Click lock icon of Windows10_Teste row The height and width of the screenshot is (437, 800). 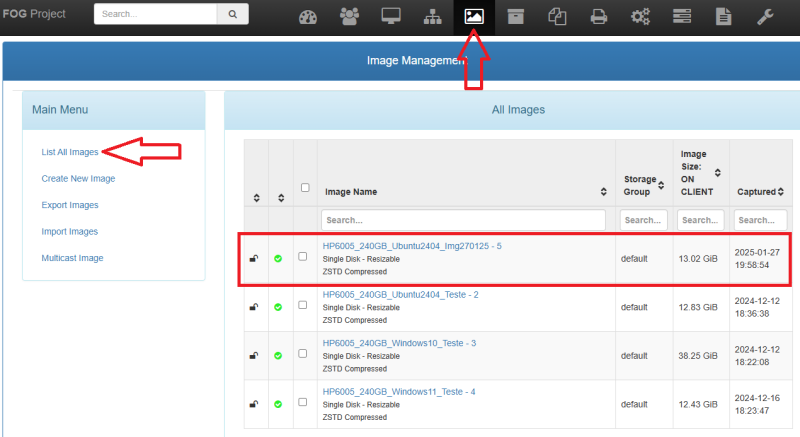tap(254, 355)
